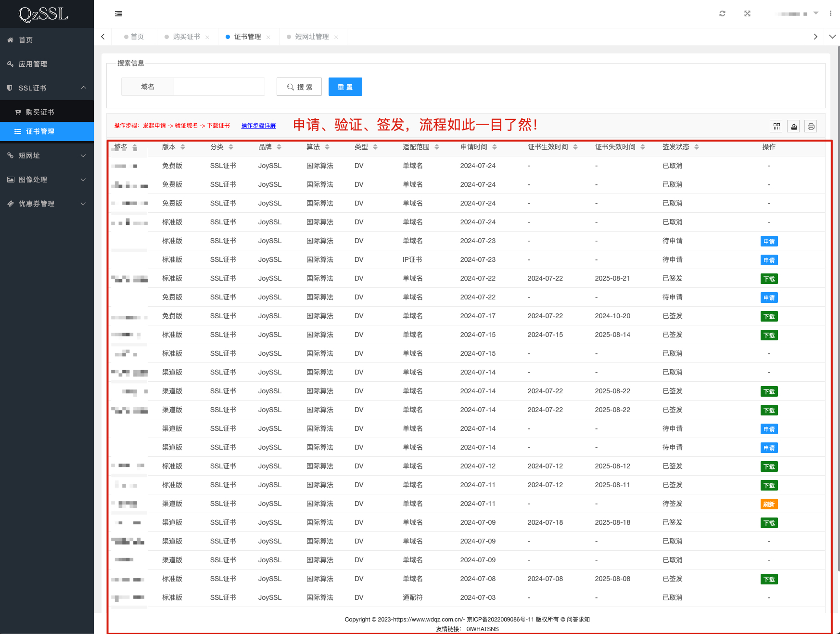
Task: Enter fullscreen using the expand arrows icon
Action: coord(747,14)
